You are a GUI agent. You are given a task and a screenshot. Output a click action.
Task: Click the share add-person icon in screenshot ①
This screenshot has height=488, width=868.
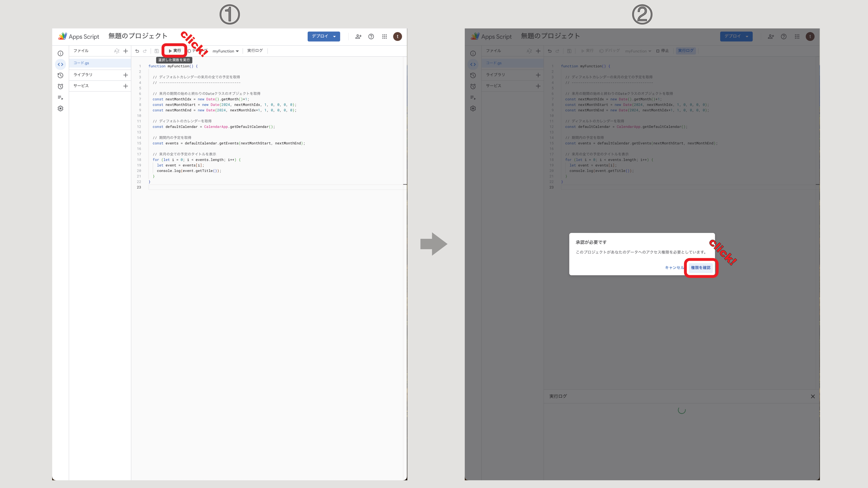point(358,36)
